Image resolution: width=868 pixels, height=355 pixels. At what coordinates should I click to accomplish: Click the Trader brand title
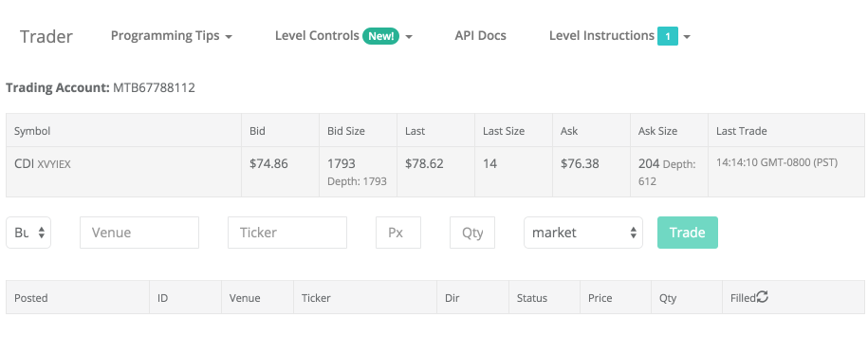(46, 37)
